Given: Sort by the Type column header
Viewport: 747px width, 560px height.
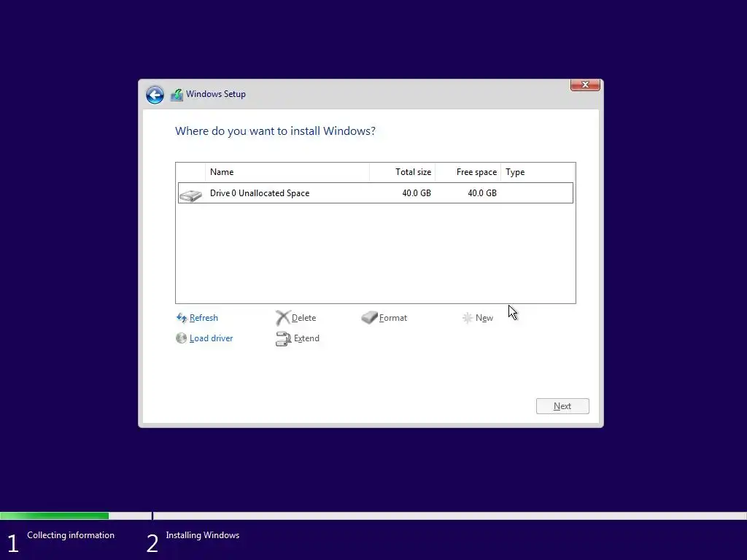Looking at the screenshot, I should pyautogui.click(x=538, y=172).
